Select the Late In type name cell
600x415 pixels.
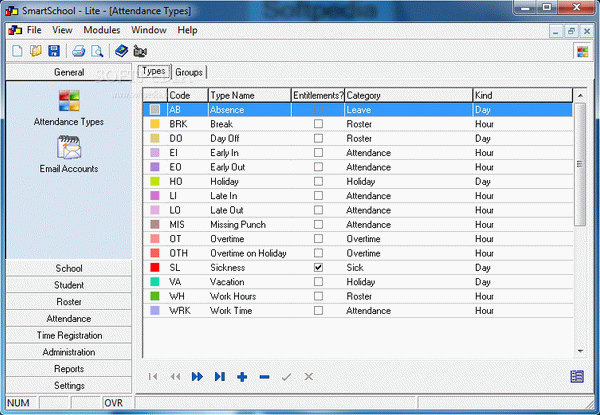249,196
